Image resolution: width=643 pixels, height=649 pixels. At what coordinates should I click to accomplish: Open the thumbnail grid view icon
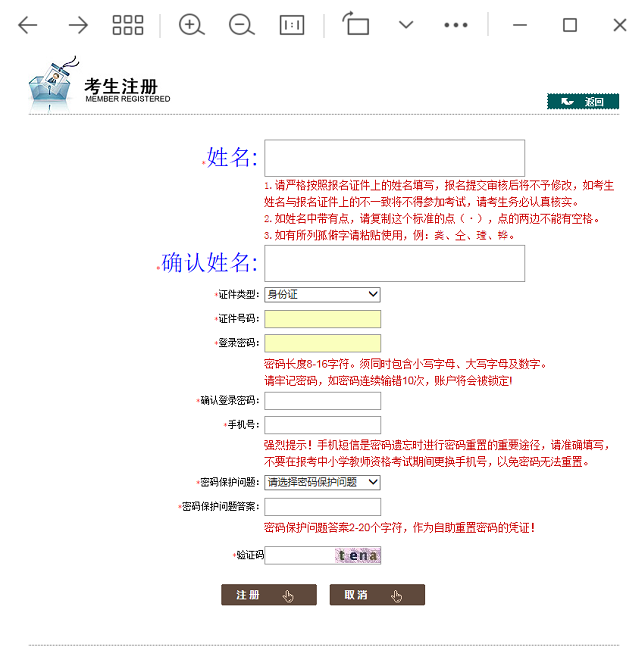[x=128, y=25]
